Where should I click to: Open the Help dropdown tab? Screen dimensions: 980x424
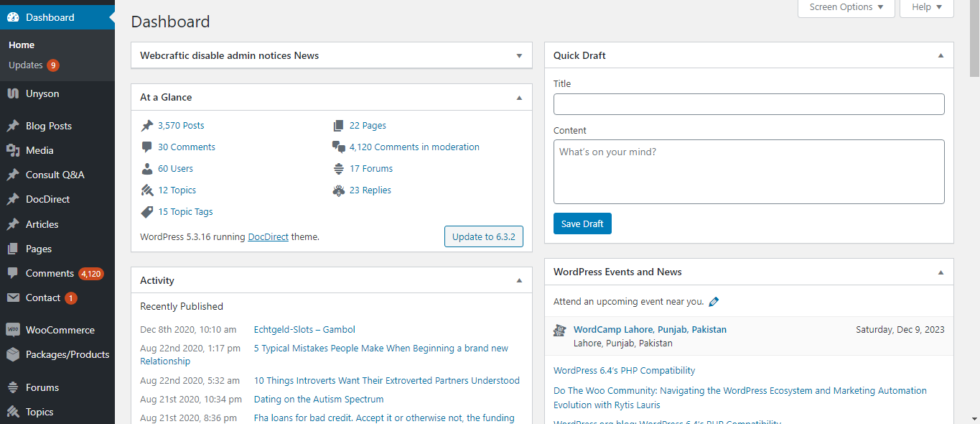click(926, 7)
